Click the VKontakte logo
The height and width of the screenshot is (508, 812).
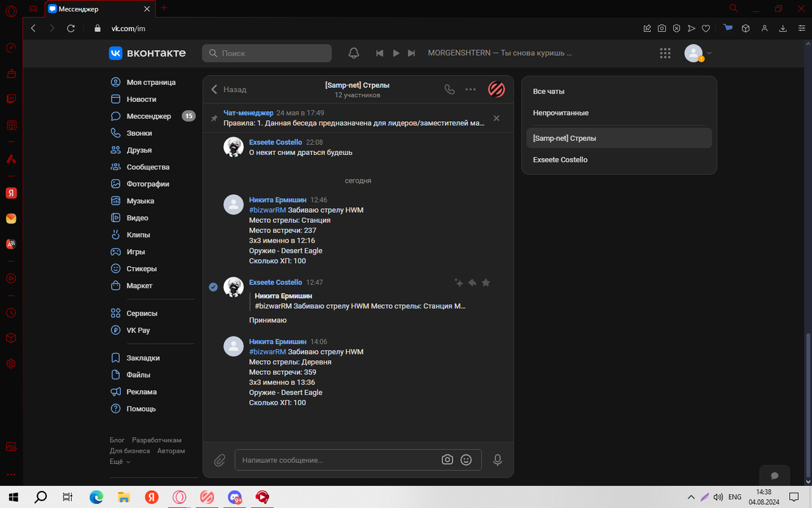(x=147, y=53)
